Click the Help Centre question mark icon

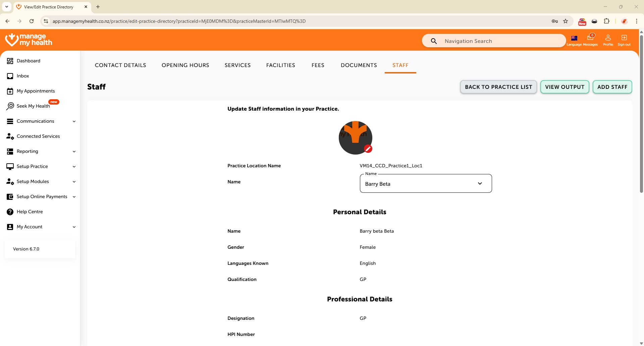[x=10, y=212]
